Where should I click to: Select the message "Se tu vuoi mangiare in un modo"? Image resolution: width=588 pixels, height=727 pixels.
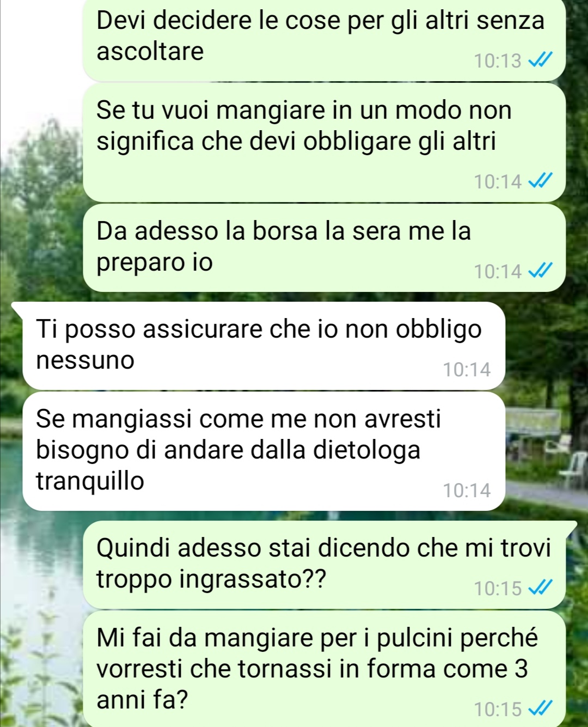coord(324,142)
